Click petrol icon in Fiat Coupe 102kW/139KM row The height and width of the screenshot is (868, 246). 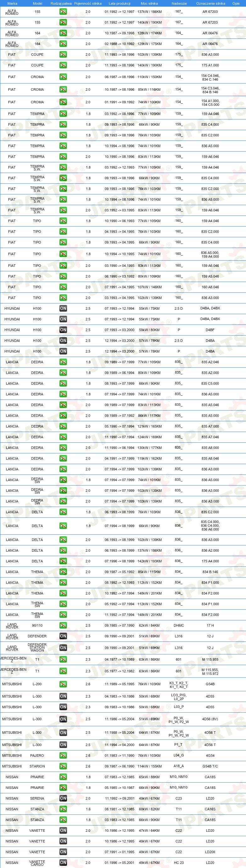pyautogui.click(x=63, y=55)
